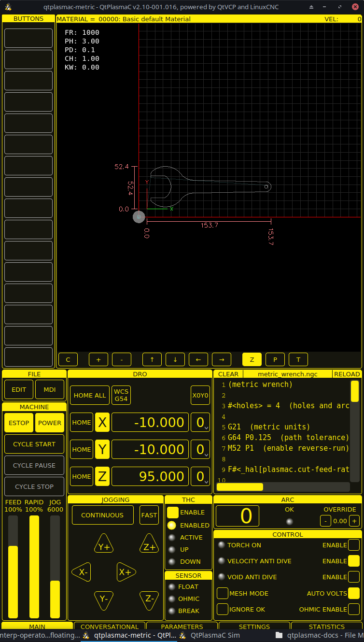Pan preview right with the right arrow
This screenshot has width=364, height=642.
222,359
